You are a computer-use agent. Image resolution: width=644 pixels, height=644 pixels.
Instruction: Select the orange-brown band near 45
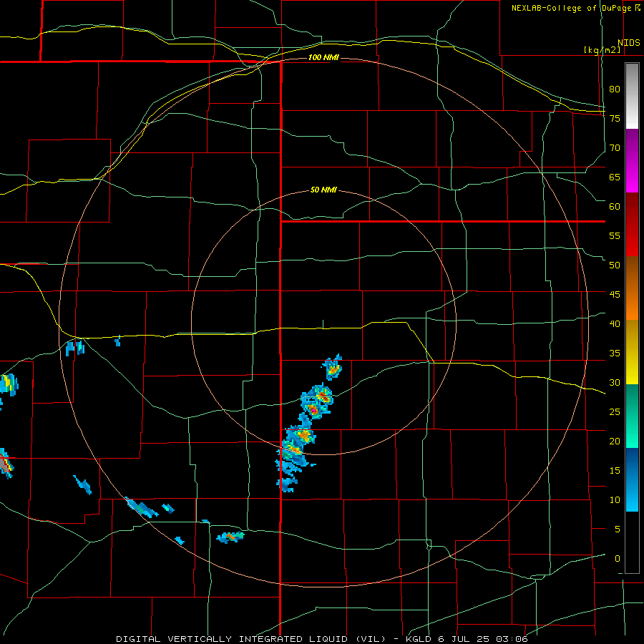click(632, 288)
